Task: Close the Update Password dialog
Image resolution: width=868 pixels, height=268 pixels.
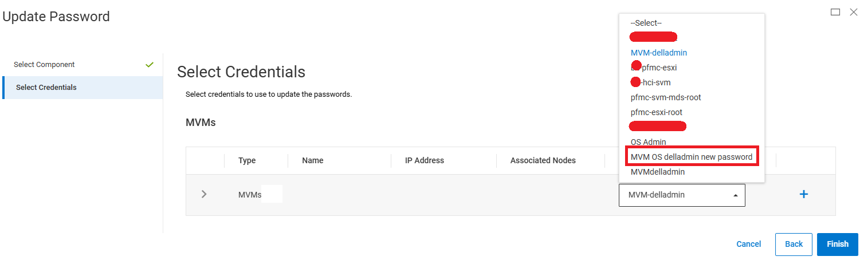Action: [854, 12]
